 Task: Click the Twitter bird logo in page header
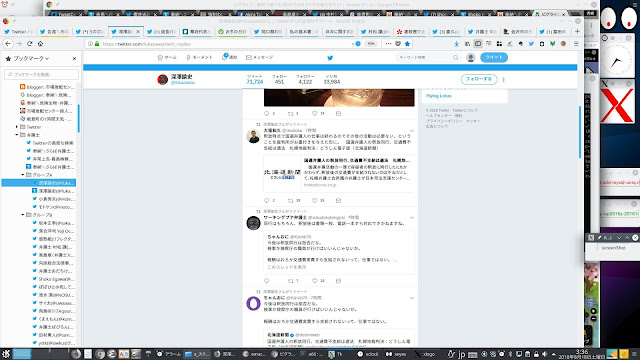coord(330,58)
